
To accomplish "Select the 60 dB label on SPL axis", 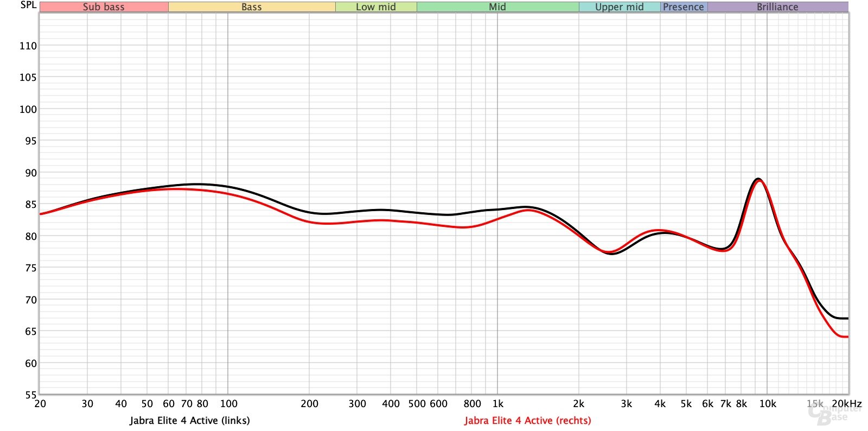I will click(x=31, y=363).
